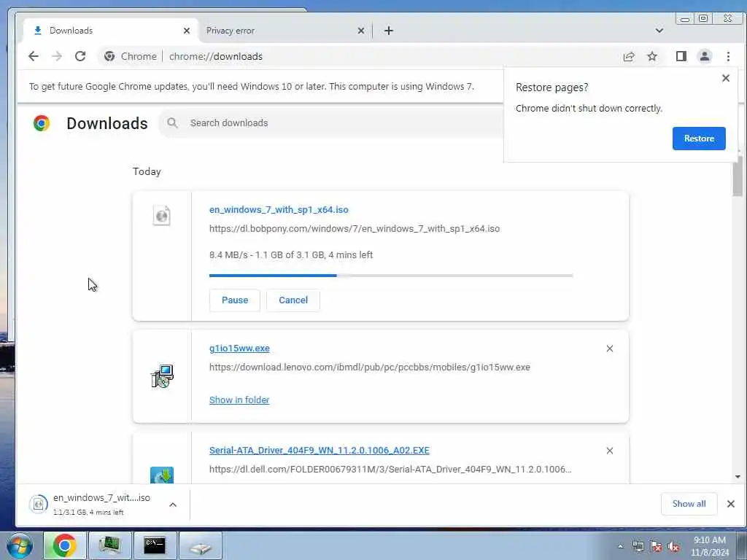Click the Chrome logo next to Downloads heading
The height and width of the screenshot is (560, 747).
[42, 122]
